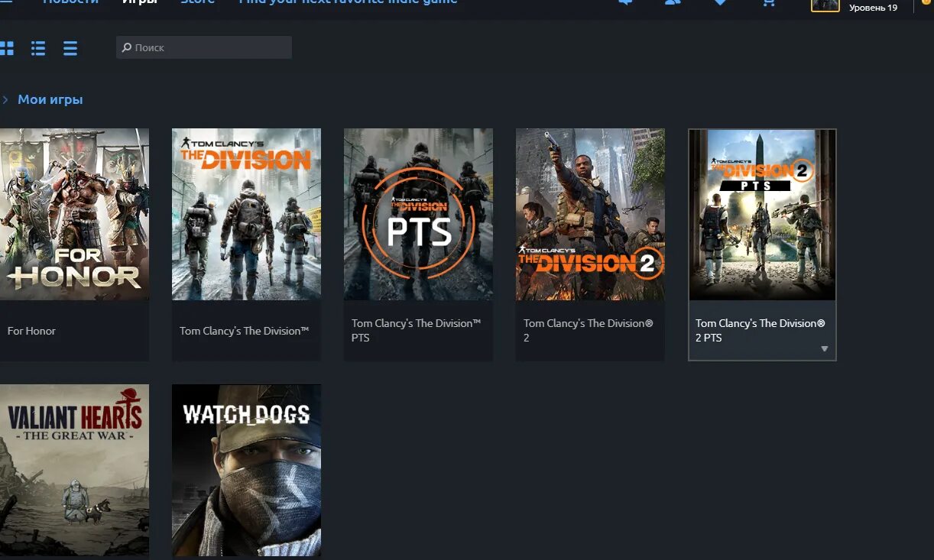Viewport: 934px width, 560px height.
Task: Click the Tom Clancy's The Division® 2 title
Action: tap(589, 331)
